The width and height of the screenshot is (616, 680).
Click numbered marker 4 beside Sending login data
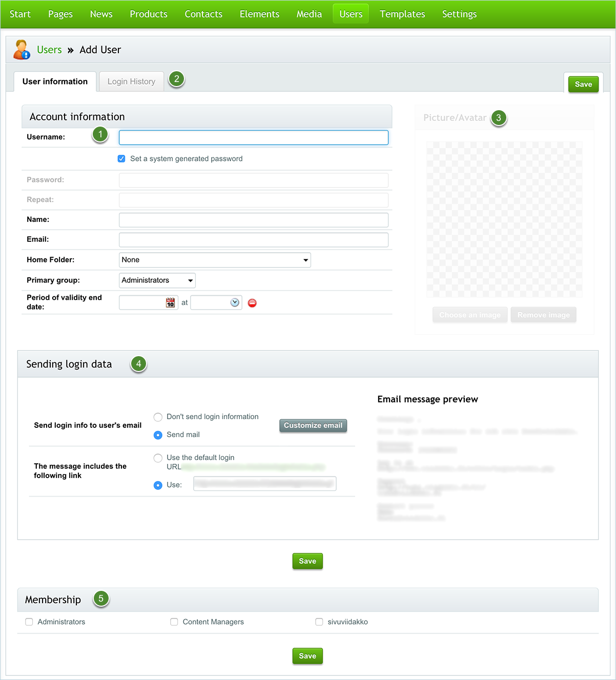pos(138,364)
